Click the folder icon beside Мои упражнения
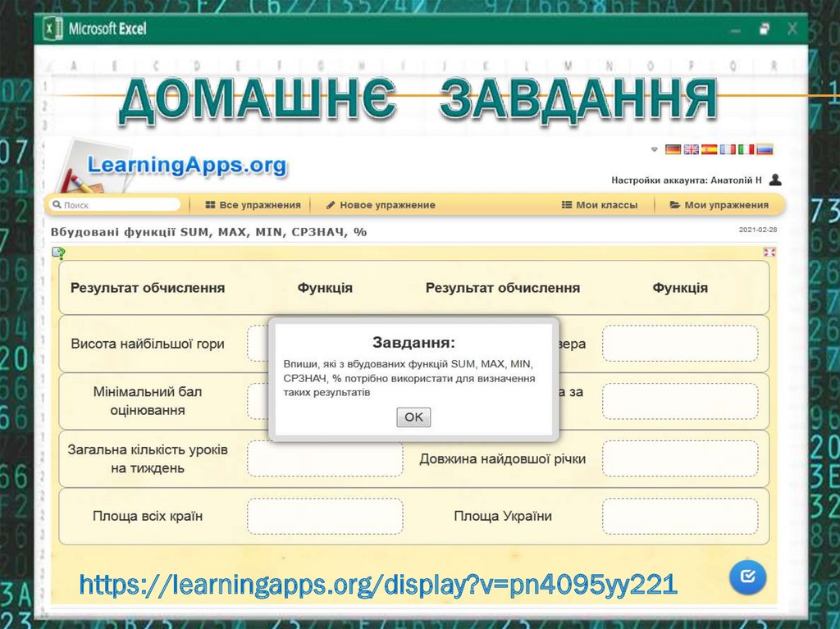This screenshot has height=629, width=840. tap(675, 205)
